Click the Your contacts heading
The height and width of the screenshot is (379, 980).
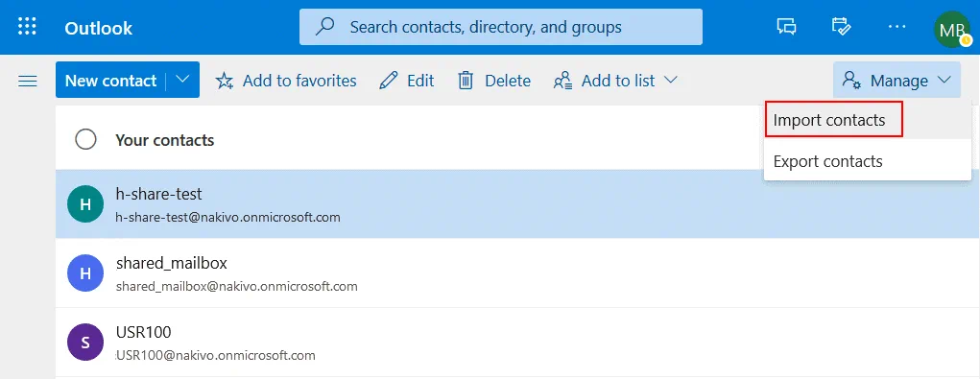165,140
